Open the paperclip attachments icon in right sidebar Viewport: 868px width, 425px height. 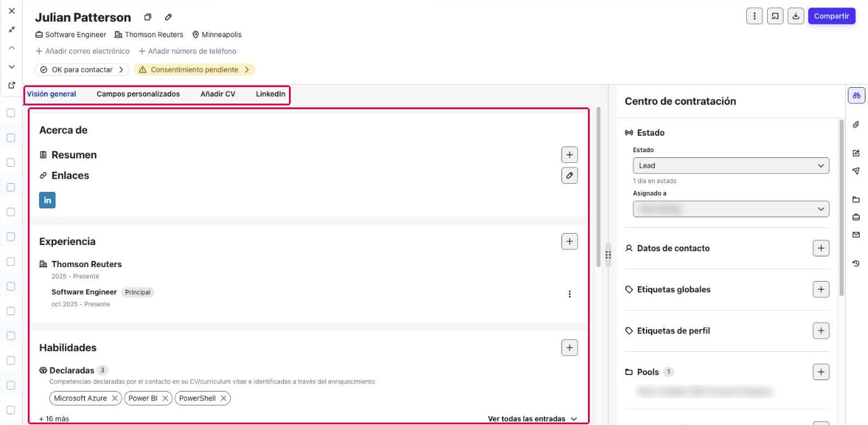pos(856,124)
